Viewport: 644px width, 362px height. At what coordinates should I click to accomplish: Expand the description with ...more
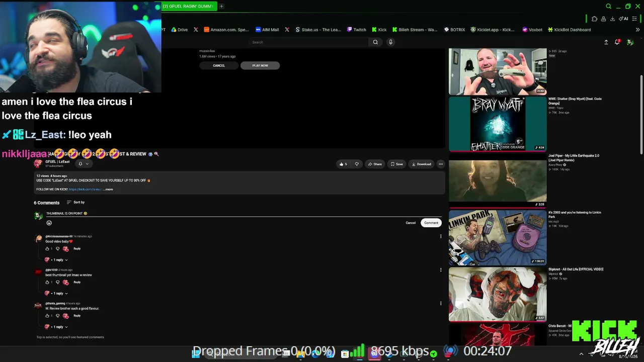point(108,190)
